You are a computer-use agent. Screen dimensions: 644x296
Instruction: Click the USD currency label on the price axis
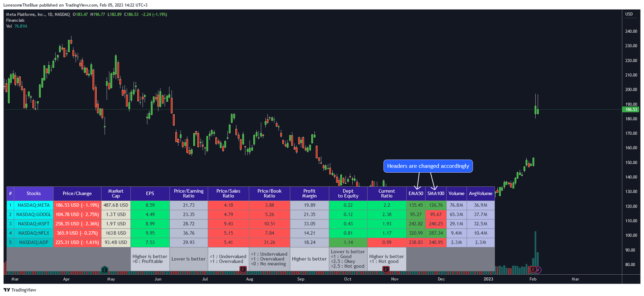pyautogui.click(x=629, y=14)
